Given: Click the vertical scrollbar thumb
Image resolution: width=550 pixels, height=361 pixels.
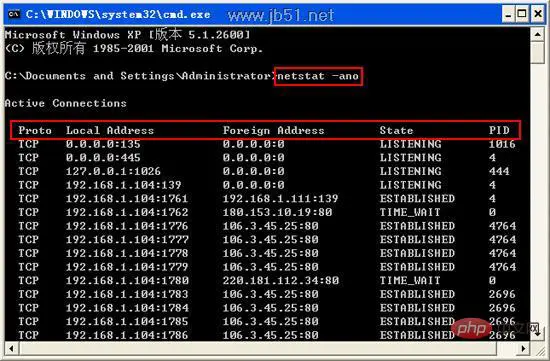Looking at the screenshot, I should tap(537, 52).
